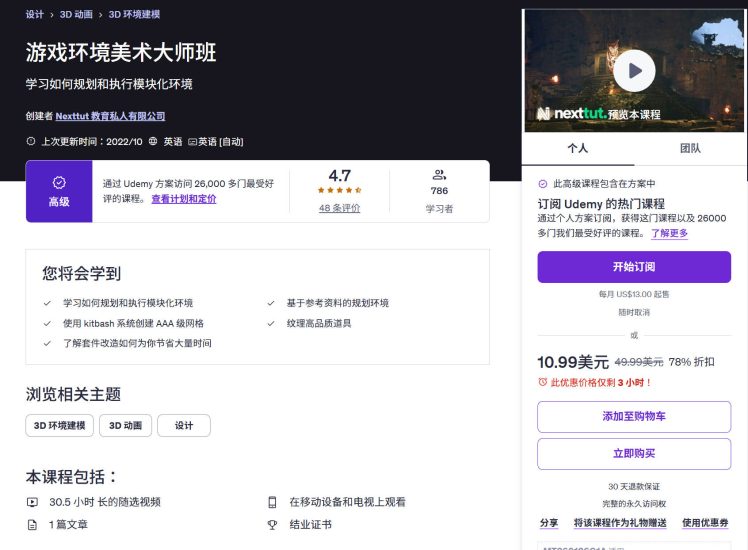
Task: Switch to the 团队 tab
Action: coord(690,148)
